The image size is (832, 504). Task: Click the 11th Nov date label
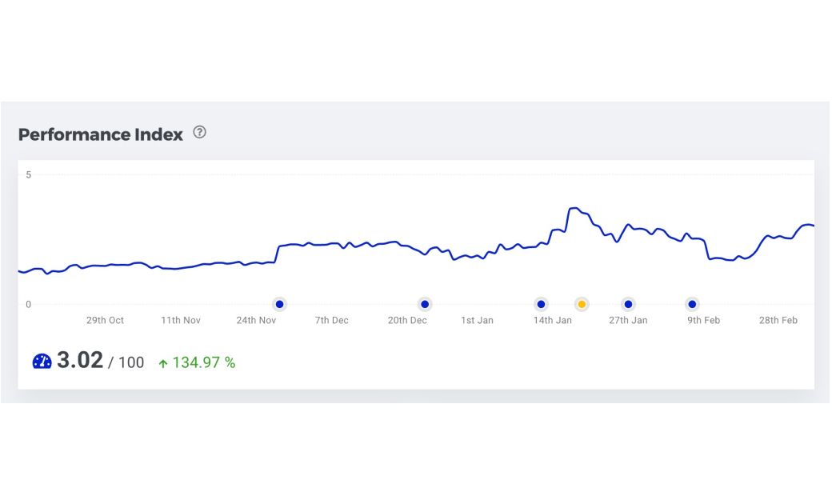pos(181,321)
